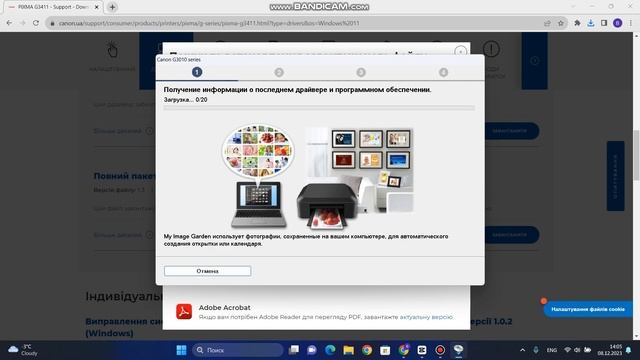Click the microphone tray icon
Image resolution: width=640 pixels, height=360 pixels.
(536, 350)
